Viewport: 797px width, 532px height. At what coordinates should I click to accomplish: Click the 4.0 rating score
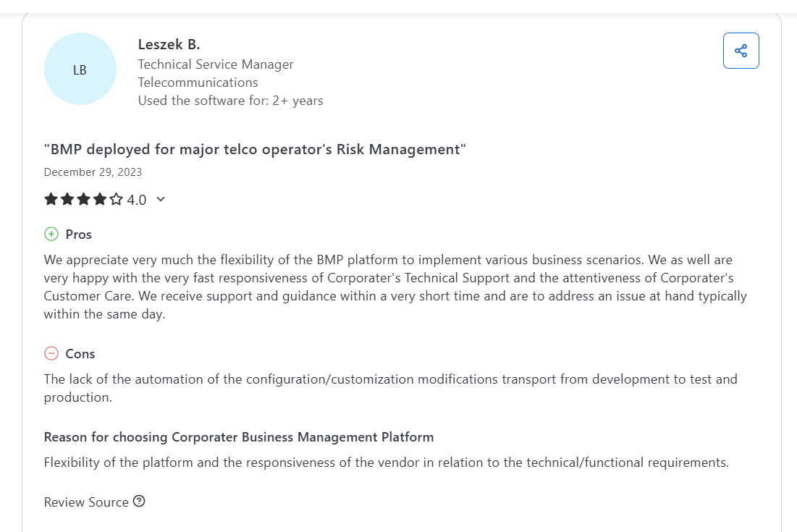pyautogui.click(x=136, y=200)
